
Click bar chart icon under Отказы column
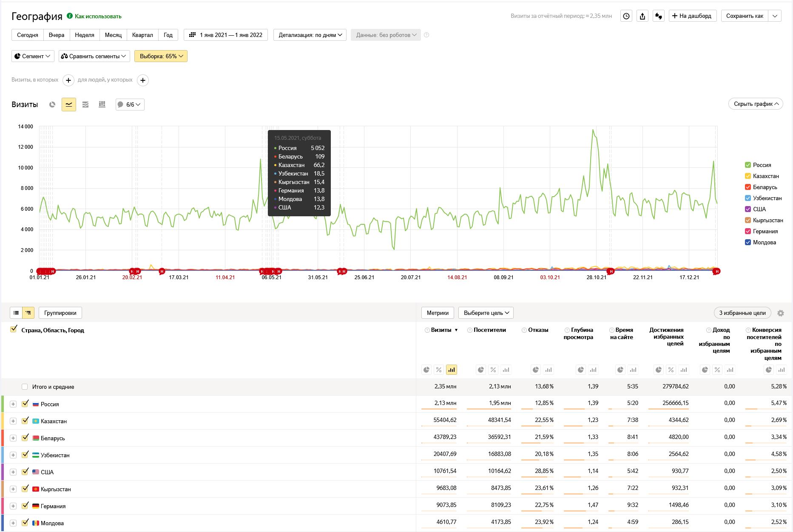point(549,370)
